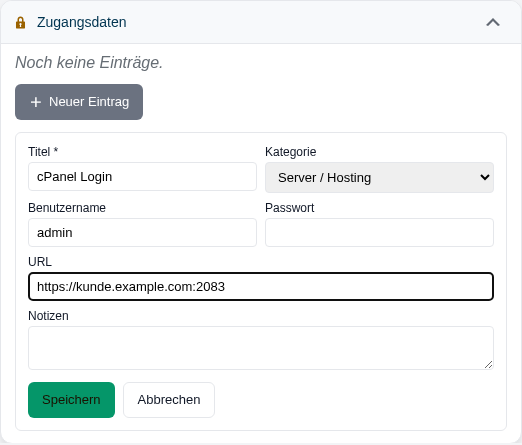Click into the empty Passwort field
The width and height of the screenshot is (522, 445).
379,233
